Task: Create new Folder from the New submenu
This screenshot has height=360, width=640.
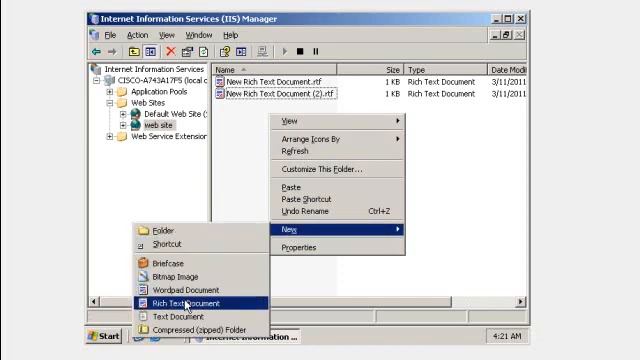Action: (201, 231)
